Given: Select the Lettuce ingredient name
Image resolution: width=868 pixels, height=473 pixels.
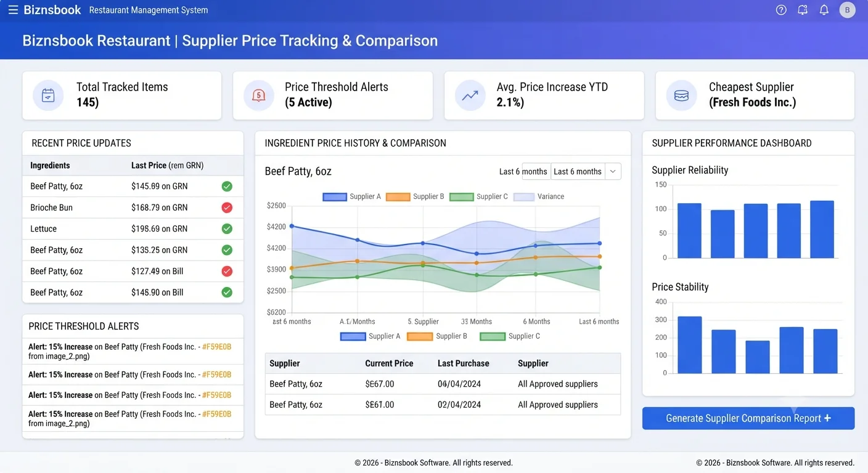Looking at the screenshot, I should point(43,228).
